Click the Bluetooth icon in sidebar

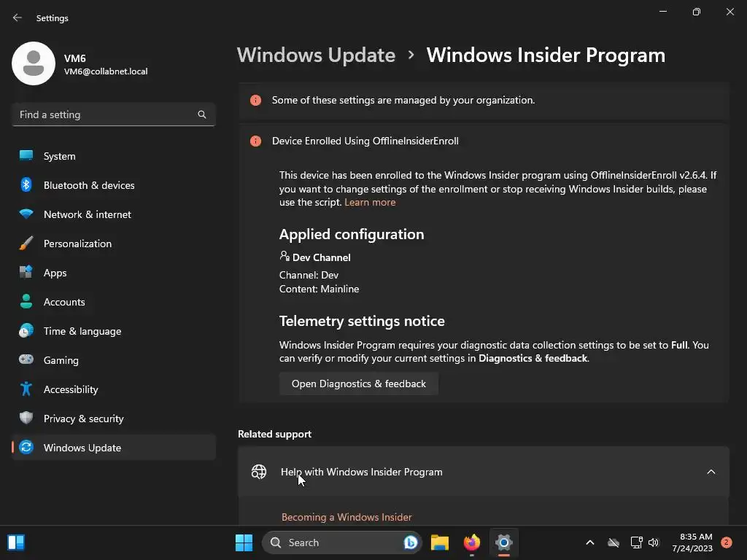click(x=26, y=184)
